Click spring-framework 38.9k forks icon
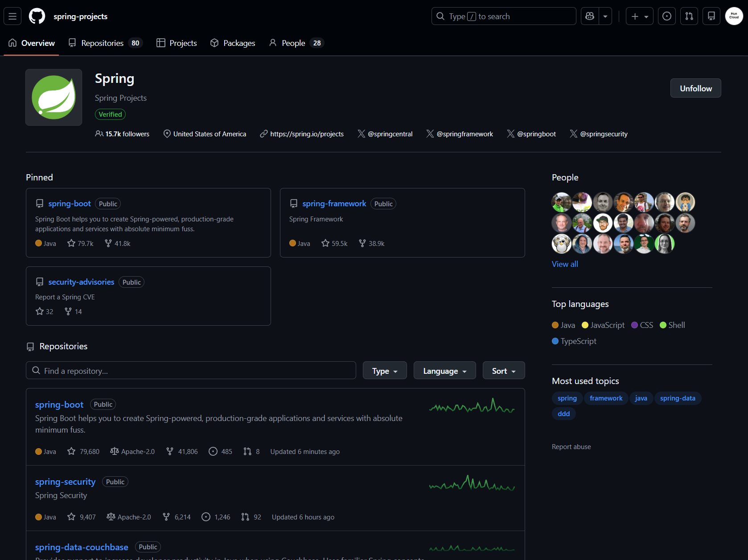Image resolution: width=748 pixels, height=560 pixels. coord(362,243)
